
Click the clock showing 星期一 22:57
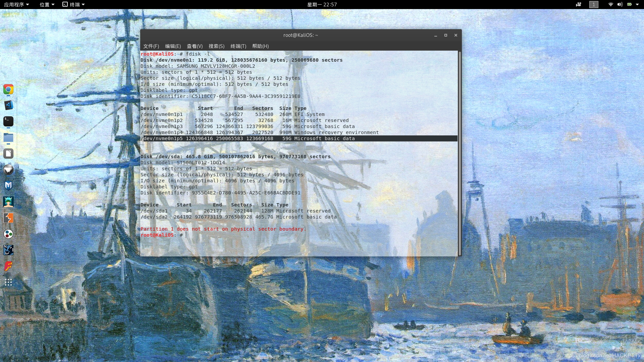(x=322, y=4)
